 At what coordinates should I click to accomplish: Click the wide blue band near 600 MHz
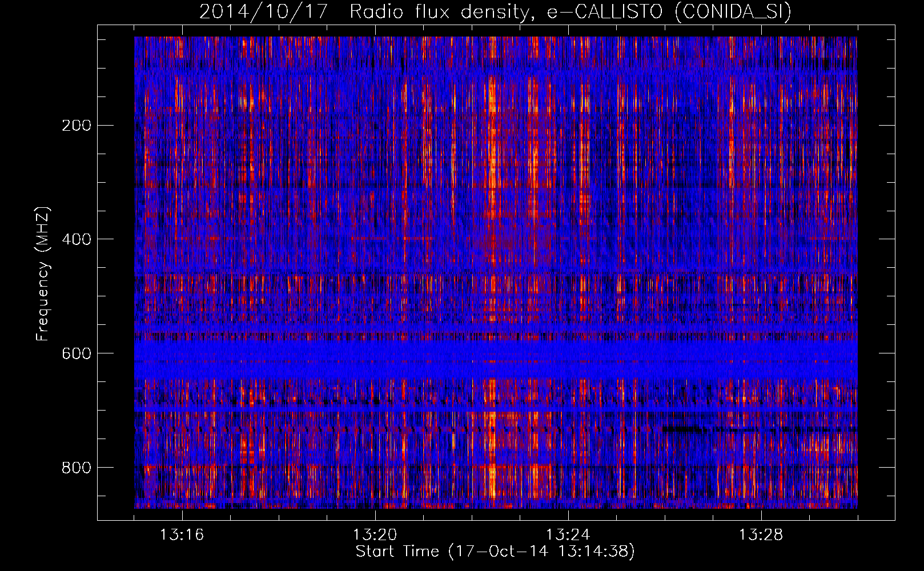tap(496, 360)
